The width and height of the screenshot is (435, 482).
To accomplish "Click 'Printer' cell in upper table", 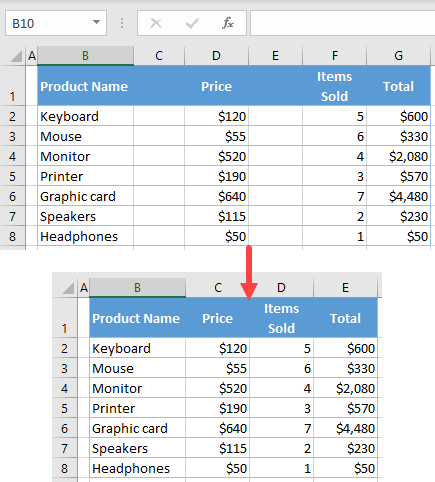I will (86, 176).
